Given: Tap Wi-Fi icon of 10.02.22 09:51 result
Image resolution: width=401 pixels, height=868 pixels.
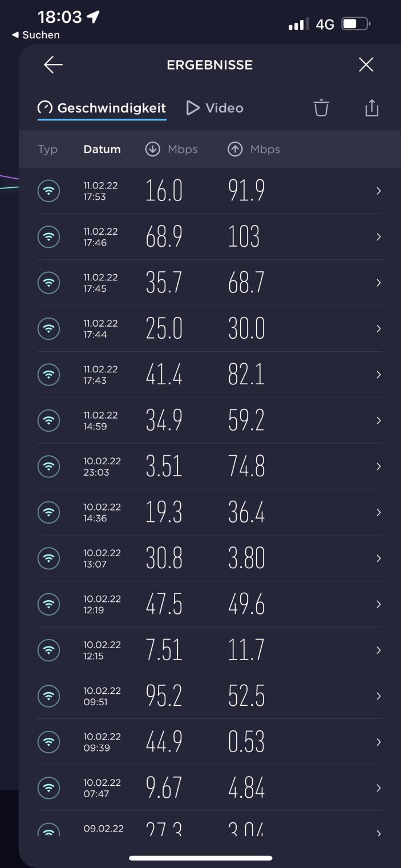Looking at the screenshot, I should (48, 696).
